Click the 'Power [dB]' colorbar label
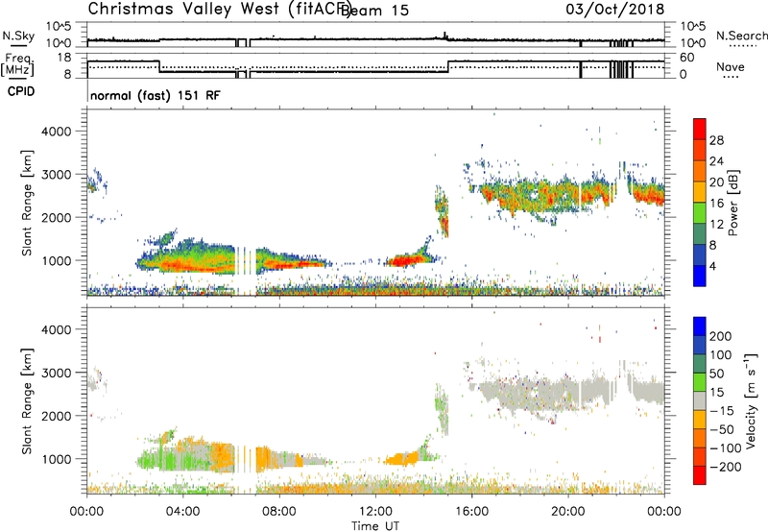 (732, 203)
